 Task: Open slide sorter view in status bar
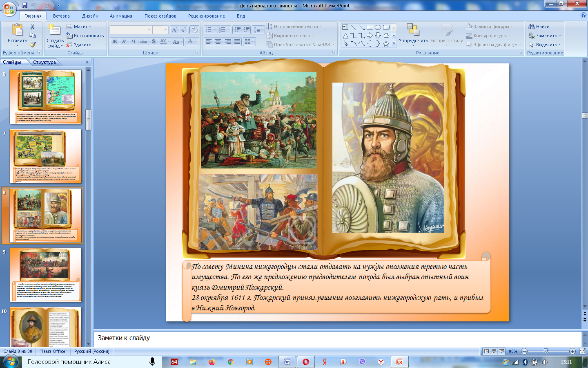click(494, 351)
